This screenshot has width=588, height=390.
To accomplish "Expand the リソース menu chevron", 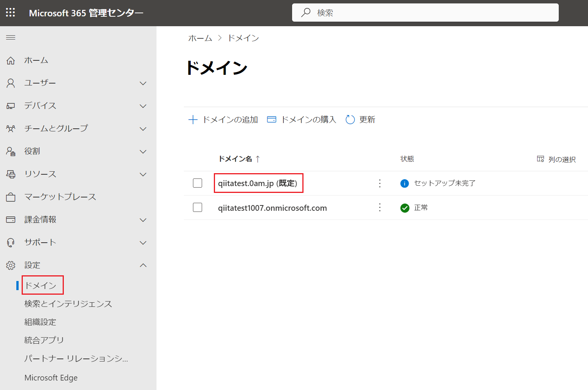I will click(143, 174).
